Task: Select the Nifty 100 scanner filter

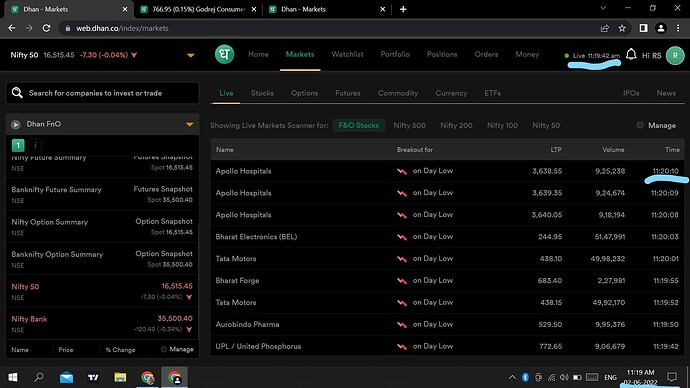Action: click(x=502, y=125)
